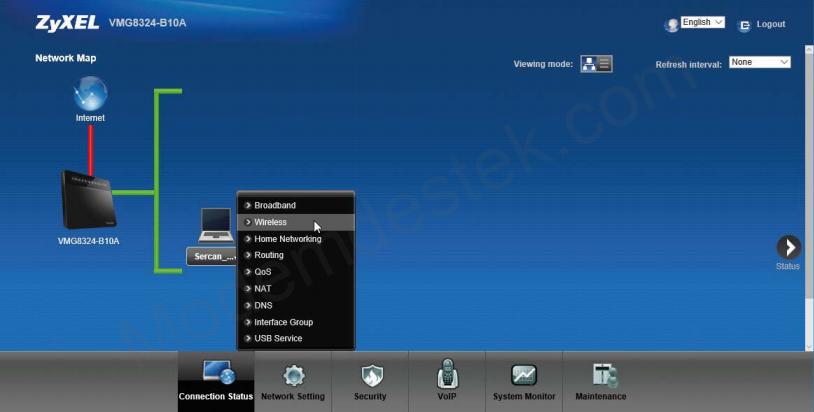The image size is (814, 412).
Task: Select Broadband from the popup menu
Action: [275, 205]
